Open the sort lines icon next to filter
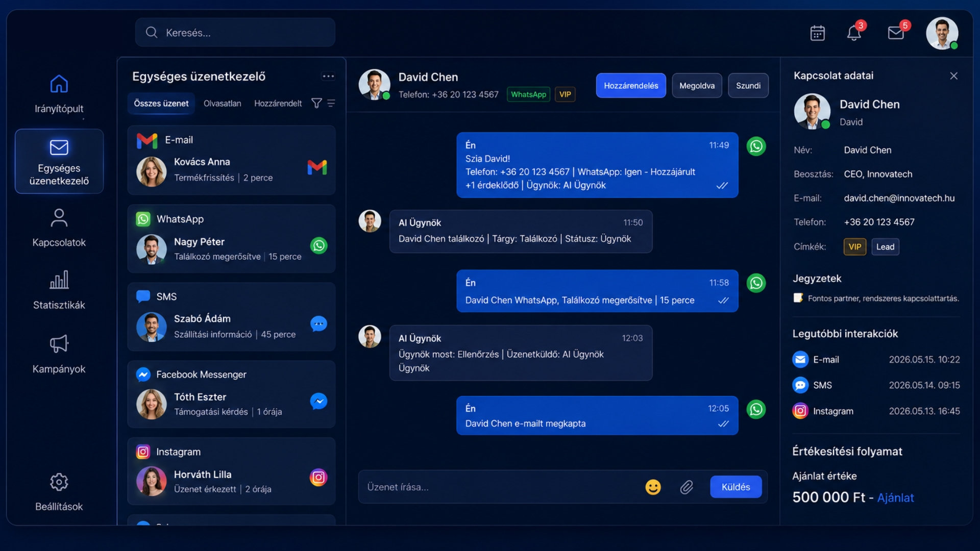This screenshot has height=551, width=980. (x=331, y=104)
